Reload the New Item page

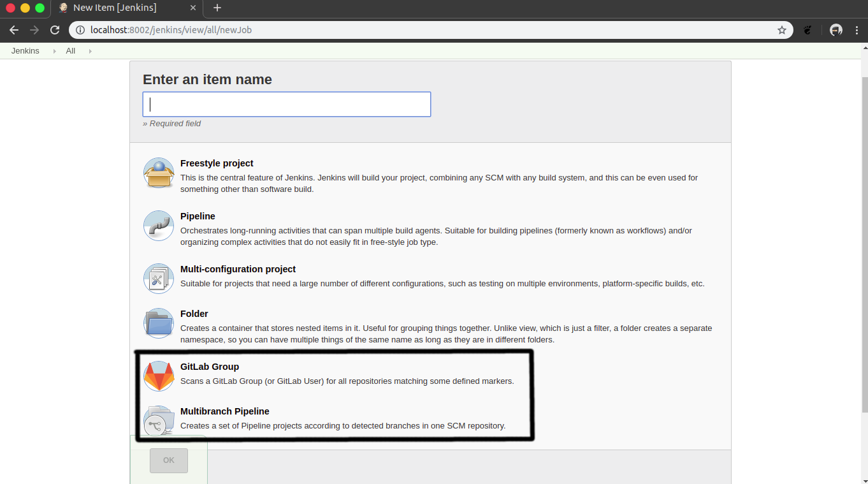pos(55,30)
